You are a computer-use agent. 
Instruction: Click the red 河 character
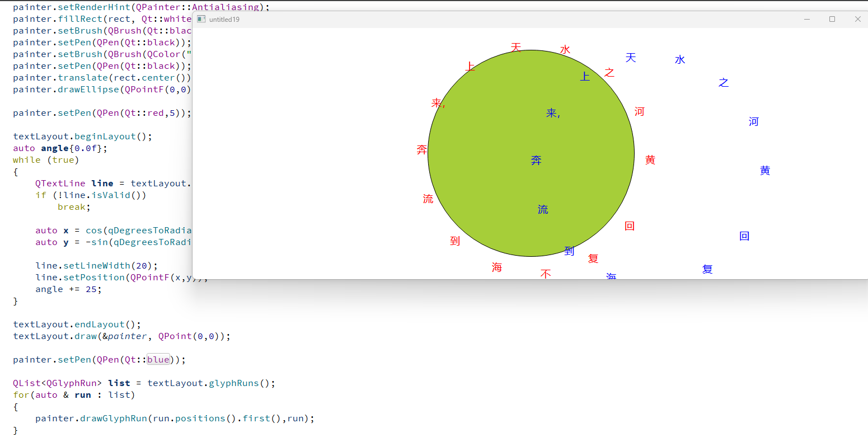[x=640, y=112]
